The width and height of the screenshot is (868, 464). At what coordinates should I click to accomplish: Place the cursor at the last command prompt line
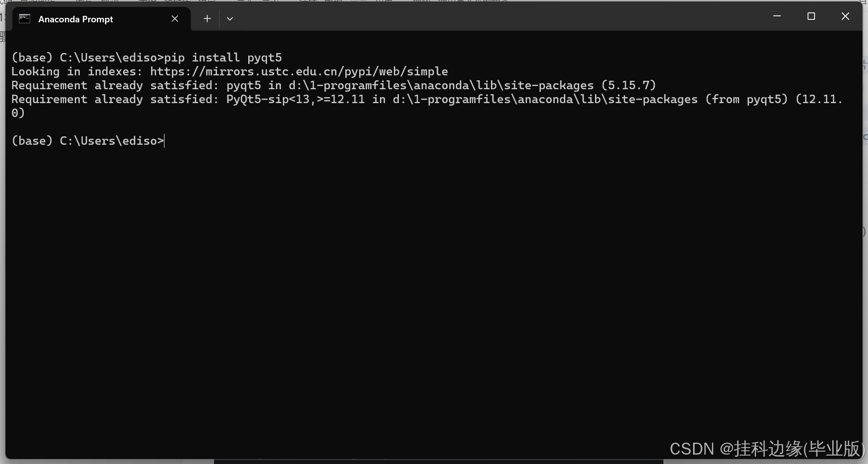point(88,141)
